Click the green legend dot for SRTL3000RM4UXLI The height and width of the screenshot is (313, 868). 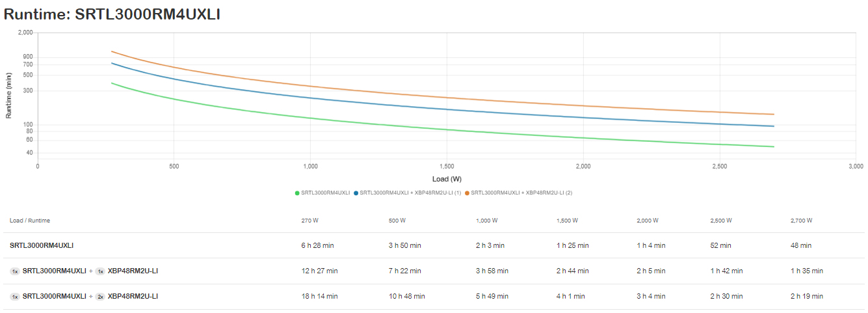297,193
